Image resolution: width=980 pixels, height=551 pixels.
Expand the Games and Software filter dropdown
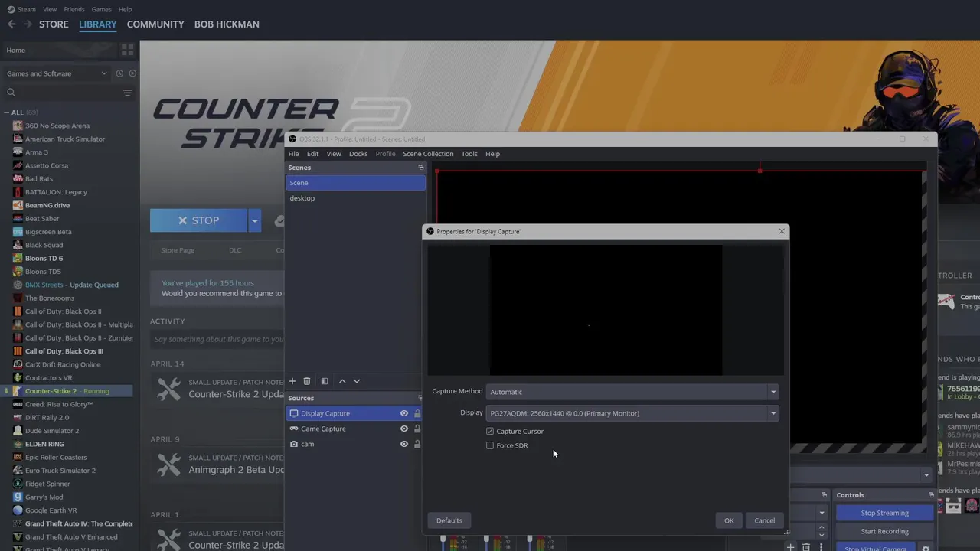pos(56,73)
